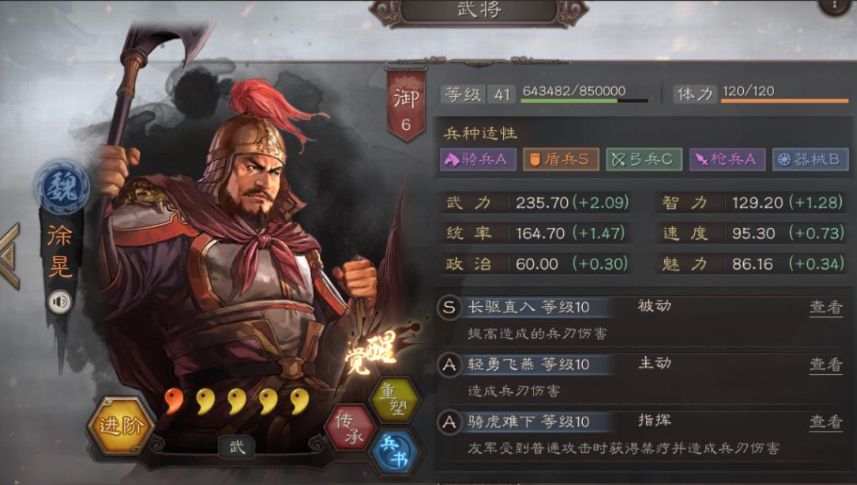The image size is (857, 485).
Task: Expand 轻勇飞燕 skill details via 查看
Action: click(x=826, y=364)
